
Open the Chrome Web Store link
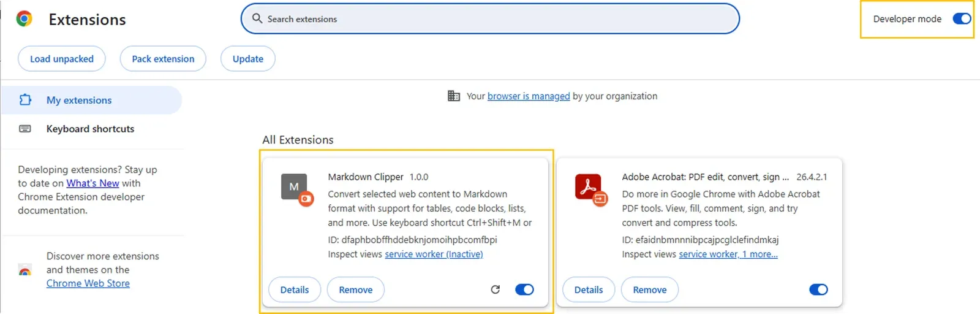tap(88, 283)
